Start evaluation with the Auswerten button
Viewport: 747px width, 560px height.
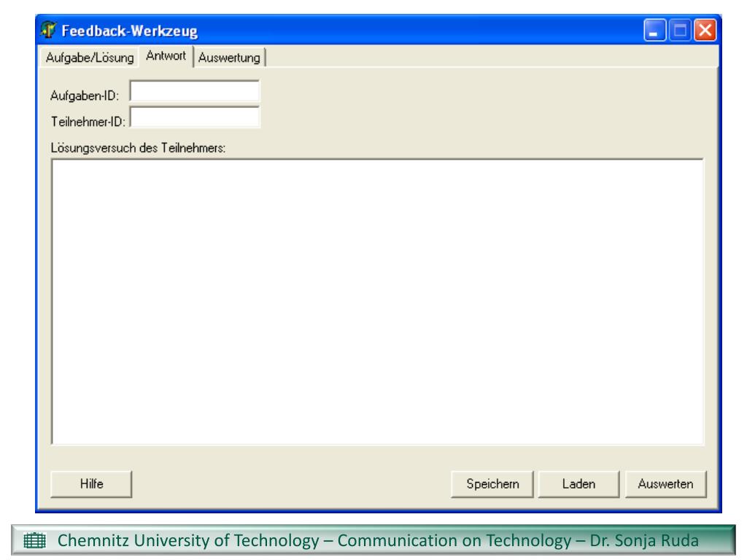pyautogui.click(x=665, y=483)
